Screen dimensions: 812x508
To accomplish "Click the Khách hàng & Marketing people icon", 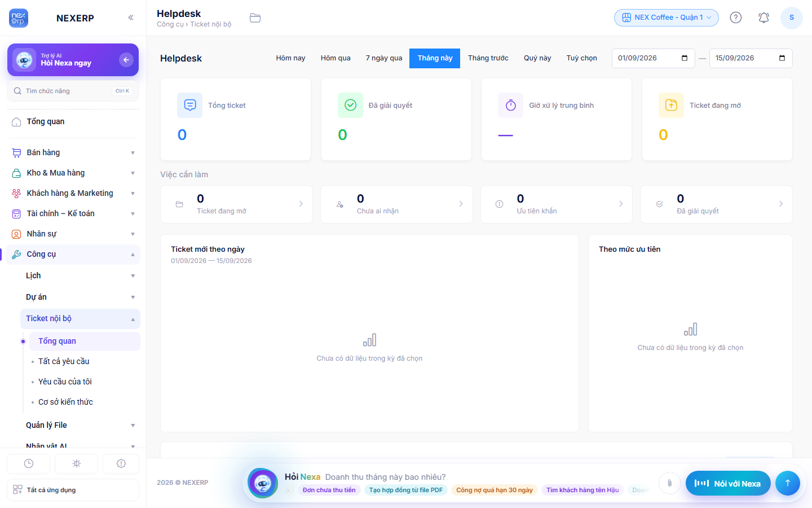I will click(x=16, y=193).
